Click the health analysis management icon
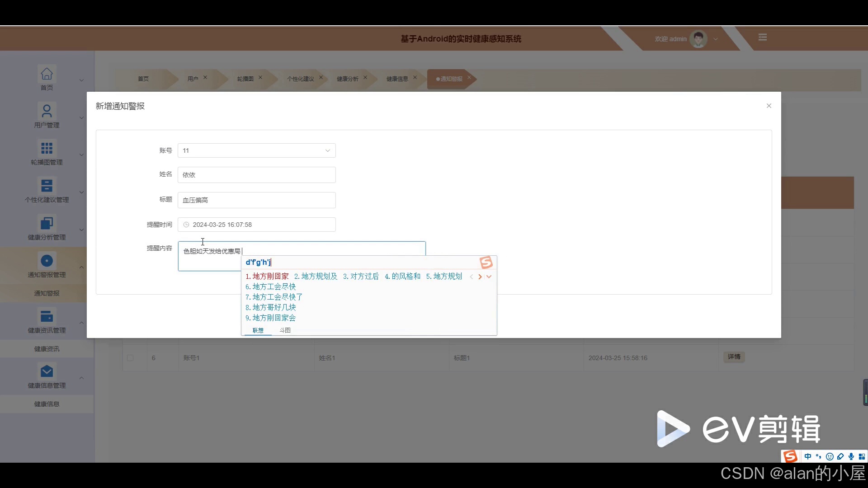 coord(47,223)
